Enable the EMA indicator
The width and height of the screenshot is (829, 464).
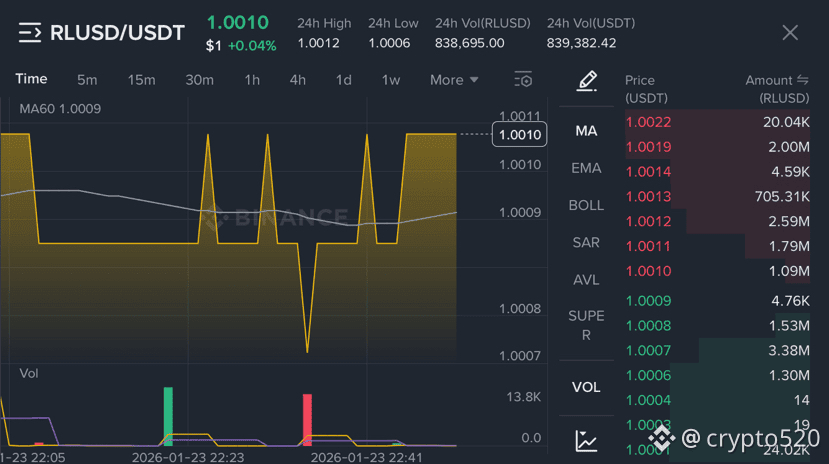tap(586, 168)
